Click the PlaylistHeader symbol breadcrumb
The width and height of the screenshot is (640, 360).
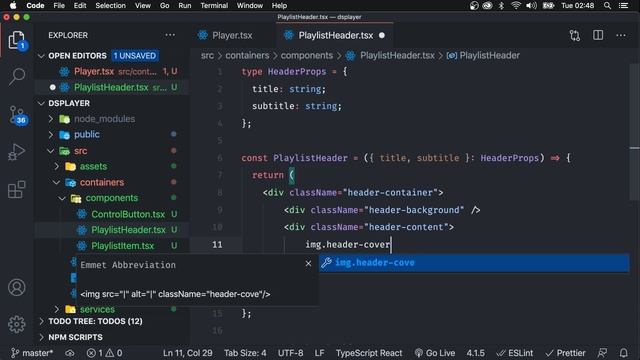[483, 56]
